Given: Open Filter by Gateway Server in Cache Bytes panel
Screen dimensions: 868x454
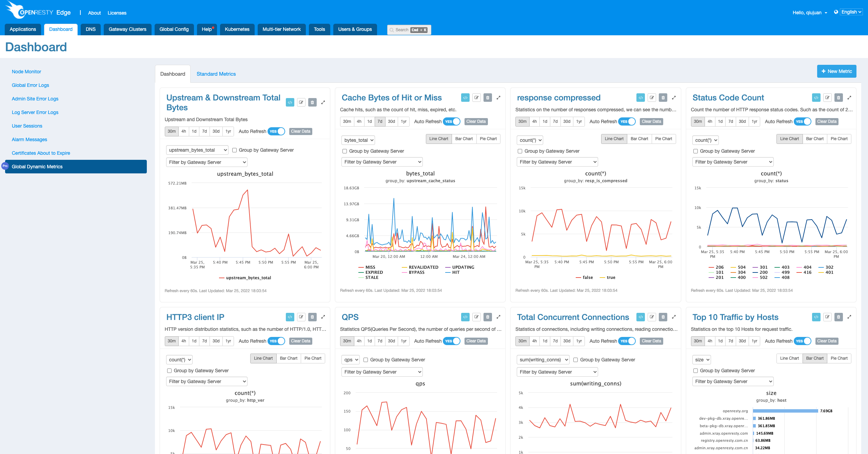Looking at the screenshot, I should (382, 162).
